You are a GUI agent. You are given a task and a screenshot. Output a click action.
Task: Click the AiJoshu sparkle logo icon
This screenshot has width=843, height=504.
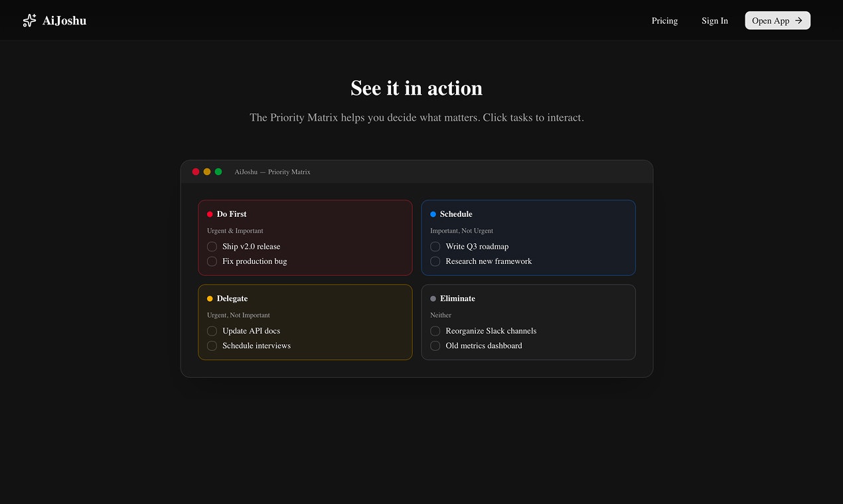[29, 21]
